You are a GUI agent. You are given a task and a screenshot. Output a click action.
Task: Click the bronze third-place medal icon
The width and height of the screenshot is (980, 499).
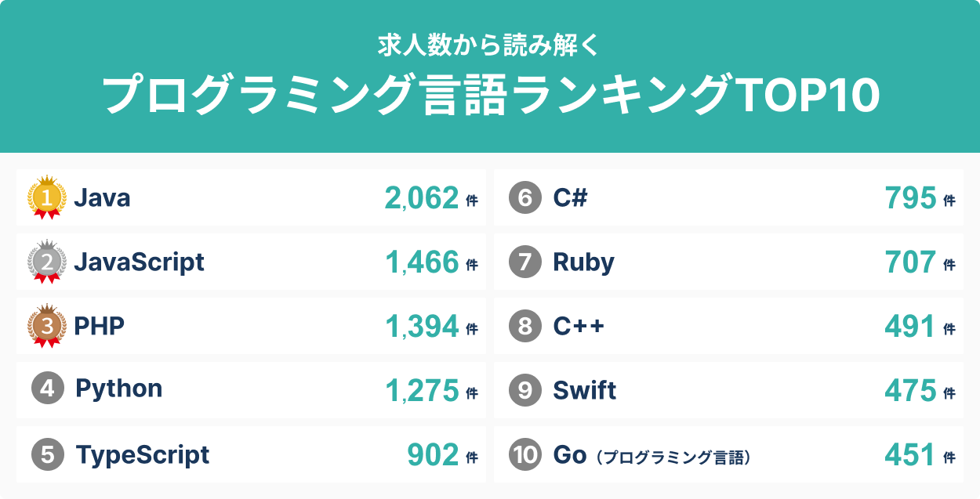coord(47,326)
